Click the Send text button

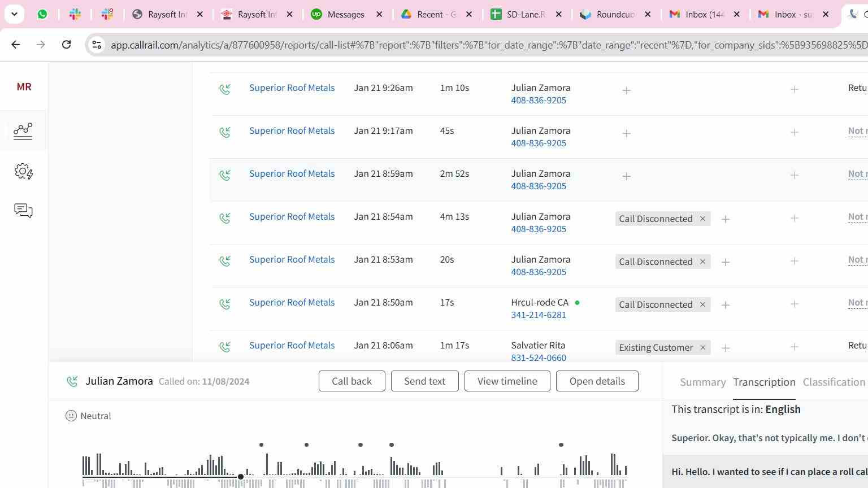click(424, 381)
